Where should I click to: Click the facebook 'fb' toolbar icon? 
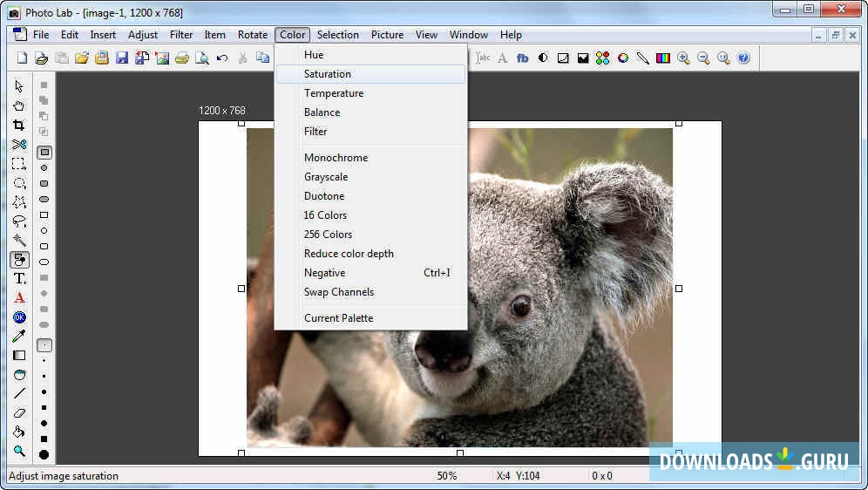523,58
